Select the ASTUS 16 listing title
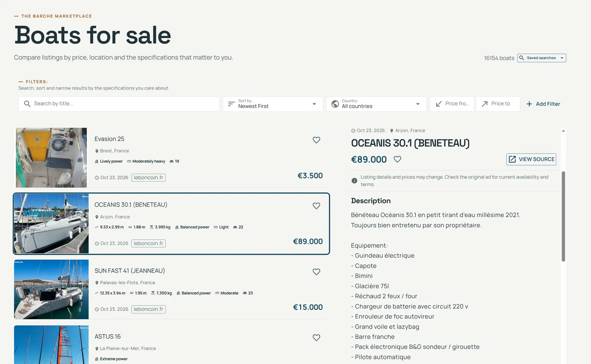The image size is (591, 364). [x=107, y=337]
